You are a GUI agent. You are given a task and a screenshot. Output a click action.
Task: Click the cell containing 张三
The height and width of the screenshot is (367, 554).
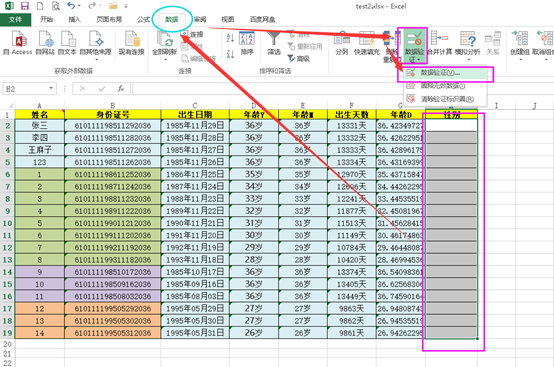pos(40,125)
